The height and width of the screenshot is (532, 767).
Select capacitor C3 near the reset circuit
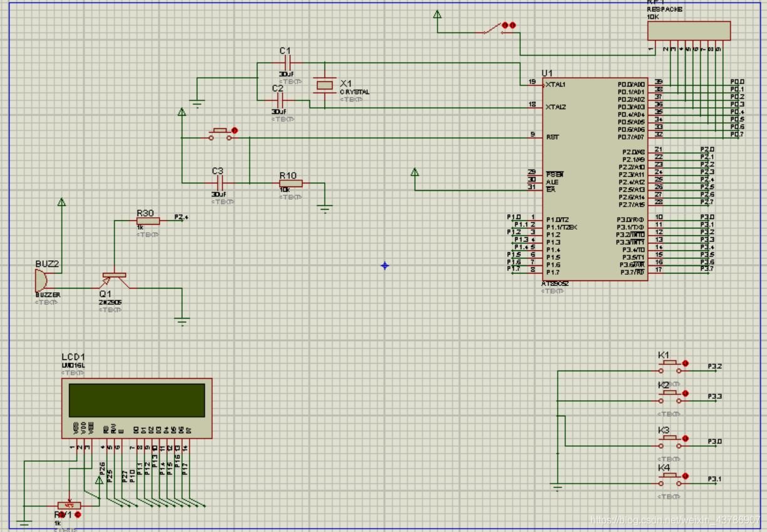point(219,183)
